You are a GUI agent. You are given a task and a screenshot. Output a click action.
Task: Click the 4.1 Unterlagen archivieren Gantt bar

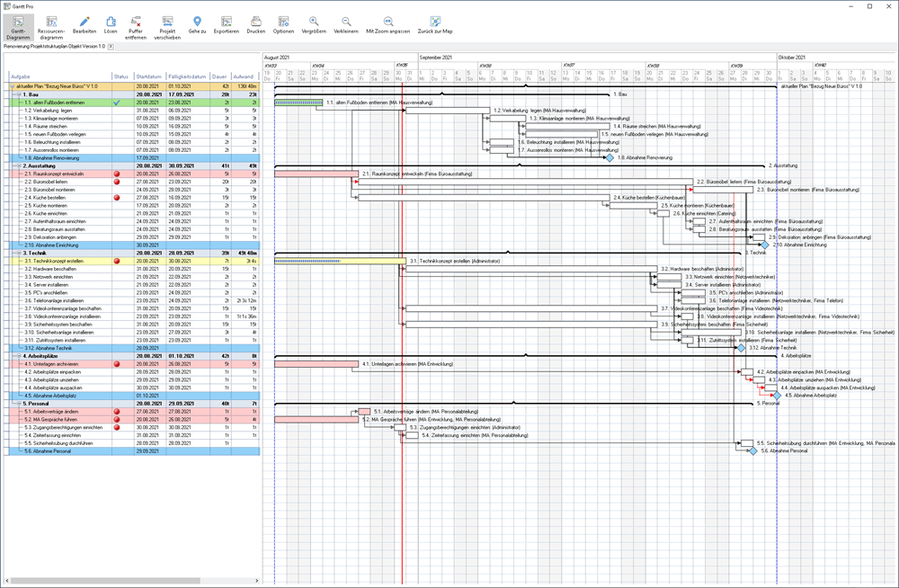point(316,364)
